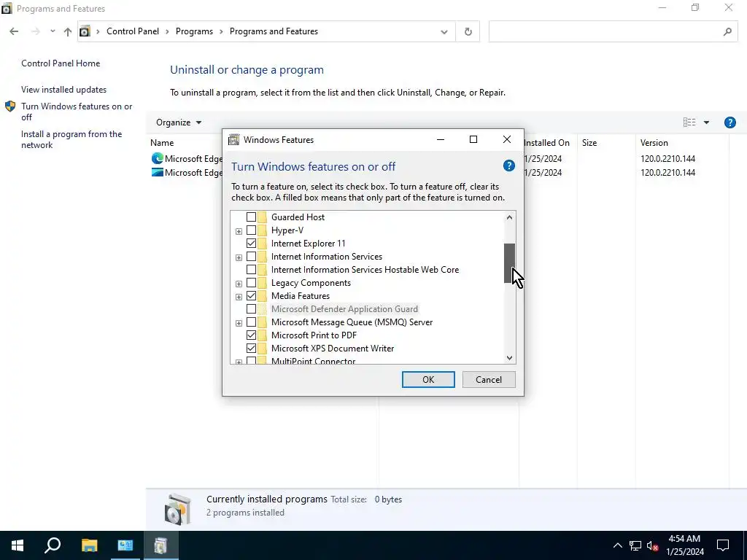Go back with the back arrow
Viewport: 747px width, 560px height.
click(14, 31)
